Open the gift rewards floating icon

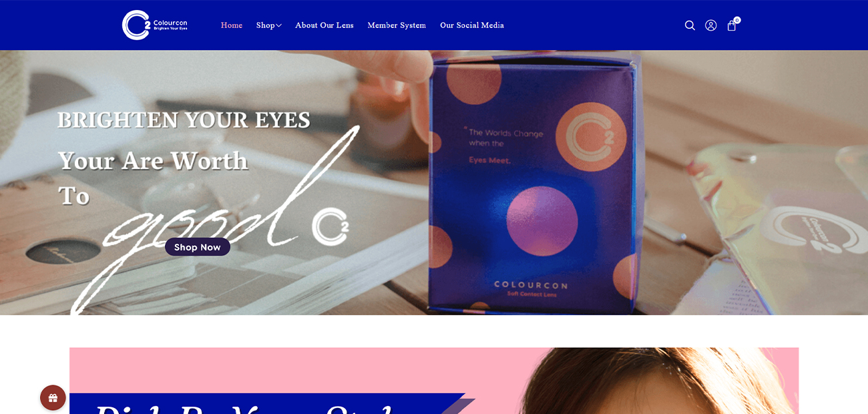tap(53, 398)
